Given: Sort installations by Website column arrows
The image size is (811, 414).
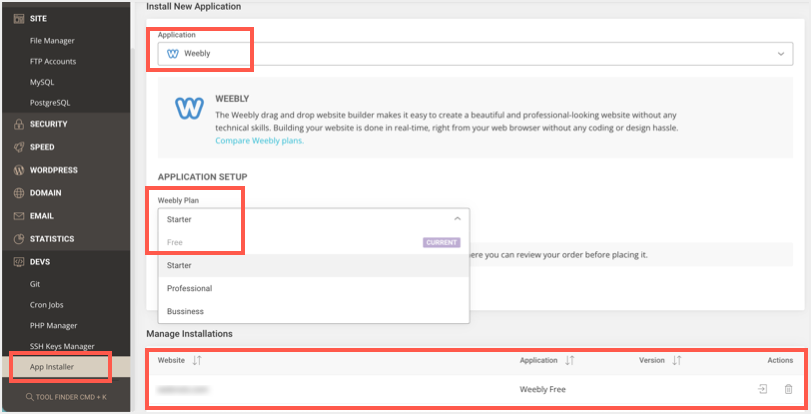Looking at the screenshot, I should coord(197,360).
